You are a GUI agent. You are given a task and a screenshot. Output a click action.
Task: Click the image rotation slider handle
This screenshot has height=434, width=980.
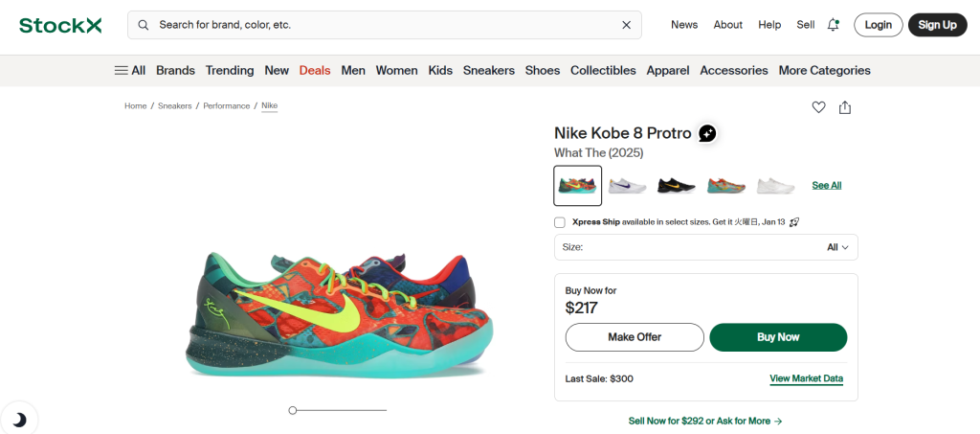(293, 410)
